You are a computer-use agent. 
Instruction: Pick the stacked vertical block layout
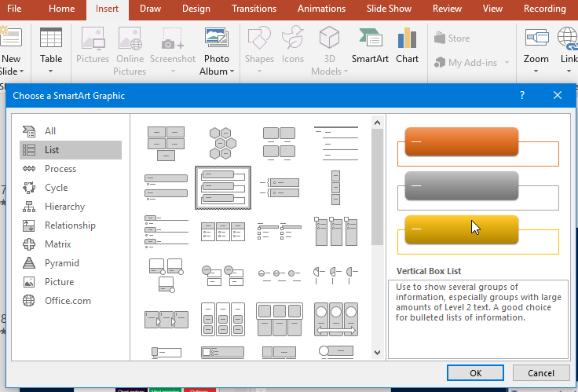click(335, 187)
